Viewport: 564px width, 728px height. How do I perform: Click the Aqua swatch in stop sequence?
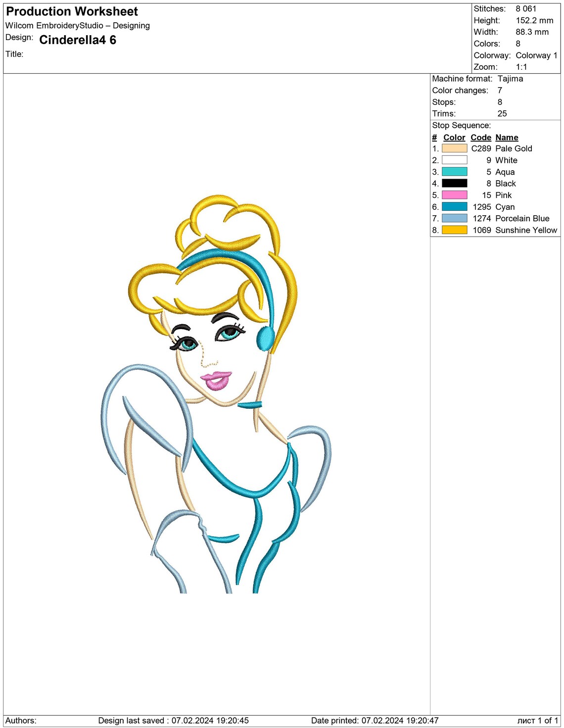[x=453, y=172]
